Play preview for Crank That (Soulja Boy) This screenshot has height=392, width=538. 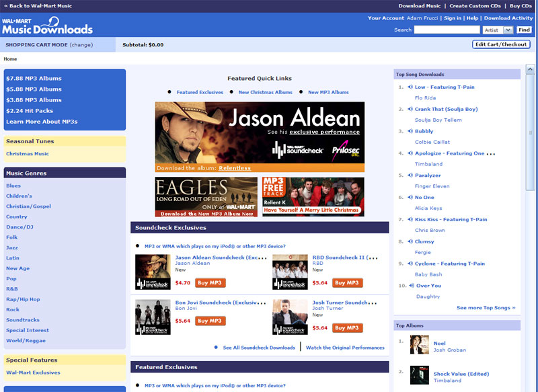click(410, 109)
